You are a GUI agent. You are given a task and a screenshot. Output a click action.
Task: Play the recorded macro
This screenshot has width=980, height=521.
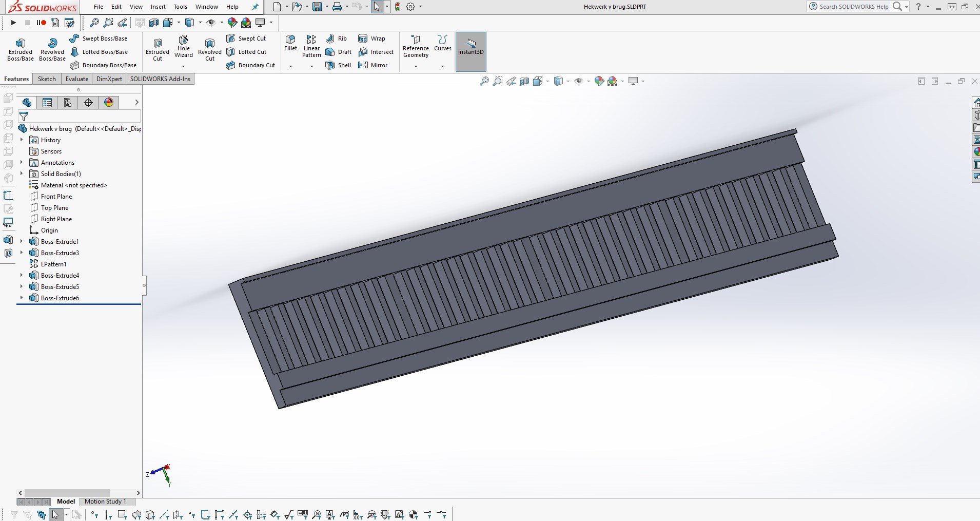14,23
